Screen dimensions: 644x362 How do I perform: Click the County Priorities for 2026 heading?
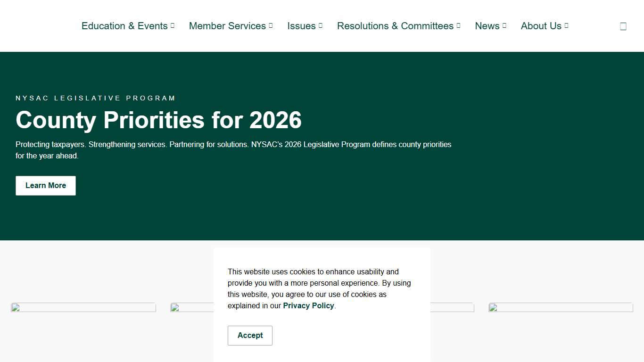[x=158, y=120]
